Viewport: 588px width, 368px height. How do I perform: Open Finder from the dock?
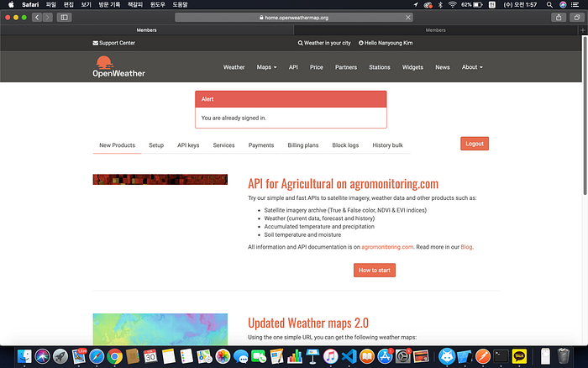(24, 356)
